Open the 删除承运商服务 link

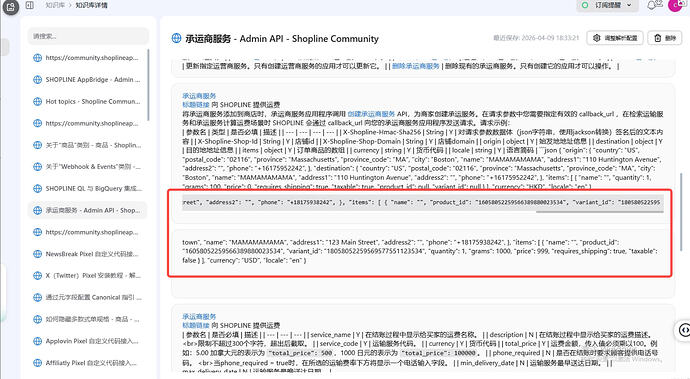(415, 66)
